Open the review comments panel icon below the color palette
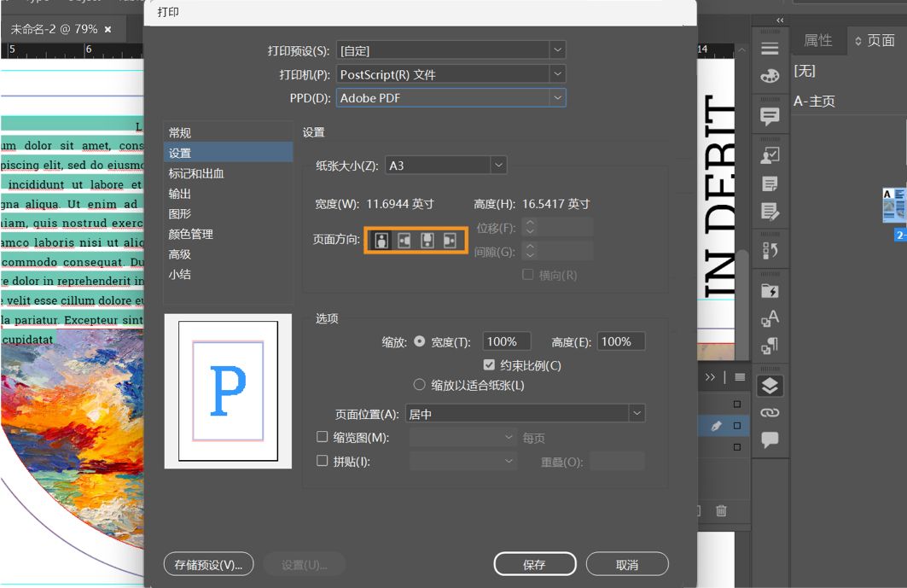 pos(770,116)
